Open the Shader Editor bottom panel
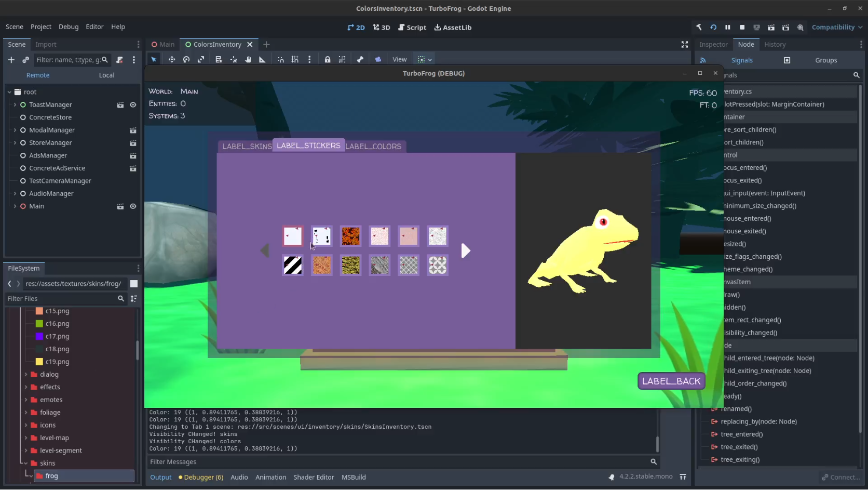868x490 pixels. pyautogui.click(x=314, y=478)
